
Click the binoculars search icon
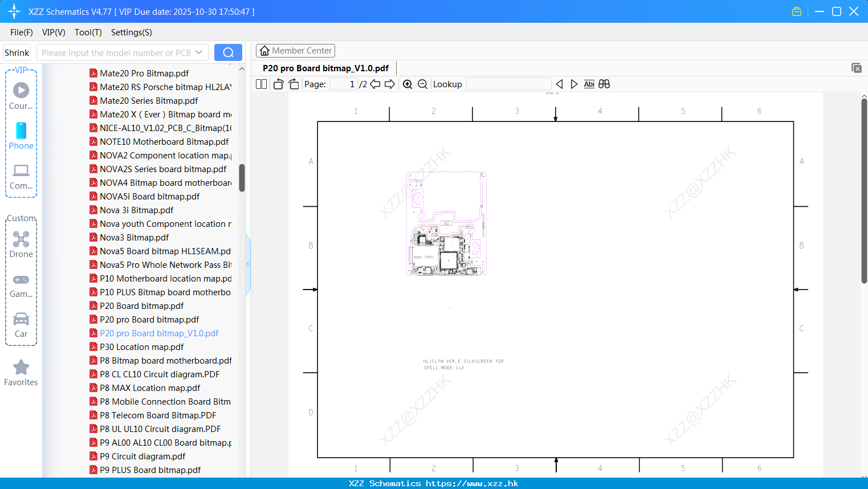604,84
